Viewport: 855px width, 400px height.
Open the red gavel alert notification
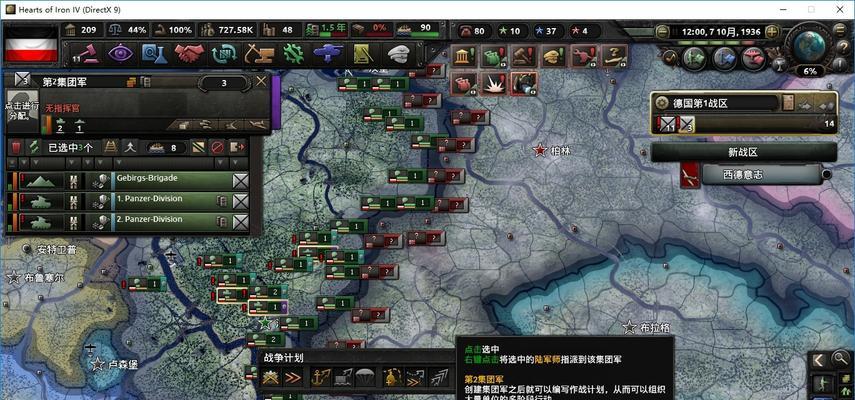(523, 56)
